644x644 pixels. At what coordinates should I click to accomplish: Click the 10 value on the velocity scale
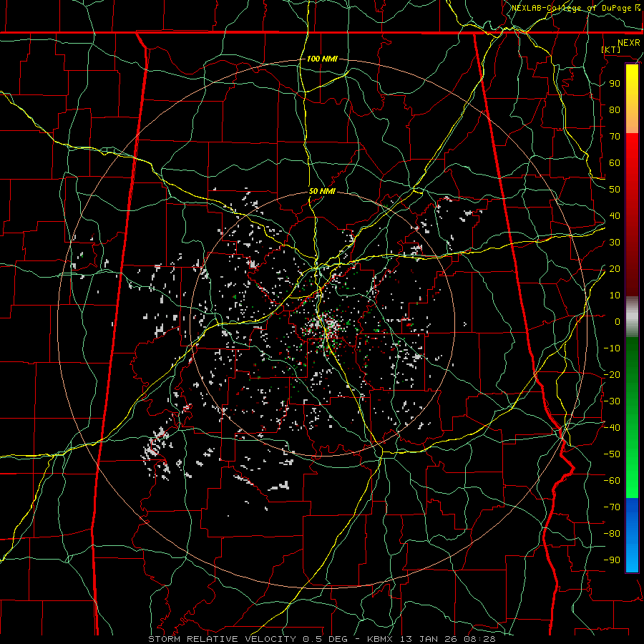click(615, 296)
